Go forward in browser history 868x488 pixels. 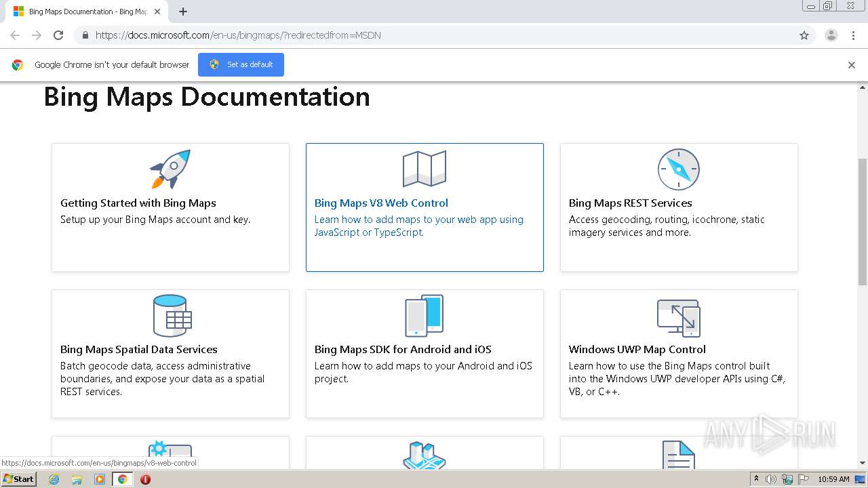[x=37, y=35]
